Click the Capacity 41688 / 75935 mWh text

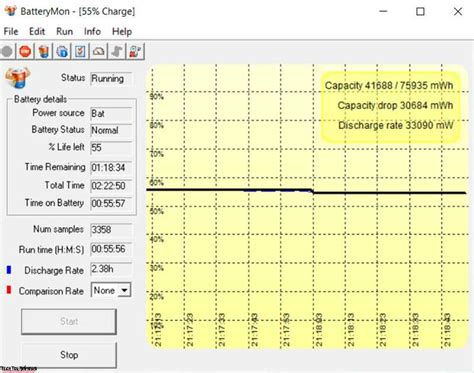click(389, 85)
